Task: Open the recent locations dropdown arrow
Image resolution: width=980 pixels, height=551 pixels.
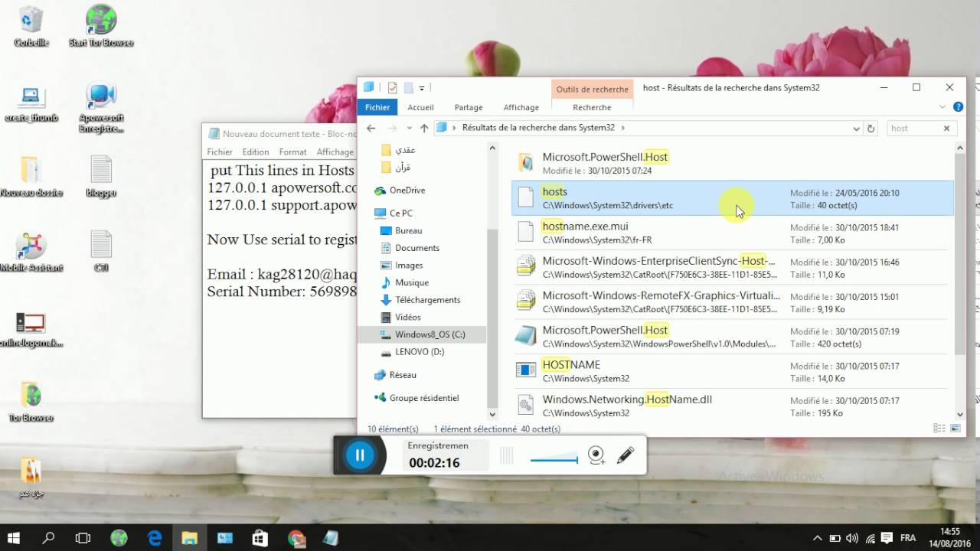Action: (409, 128)
